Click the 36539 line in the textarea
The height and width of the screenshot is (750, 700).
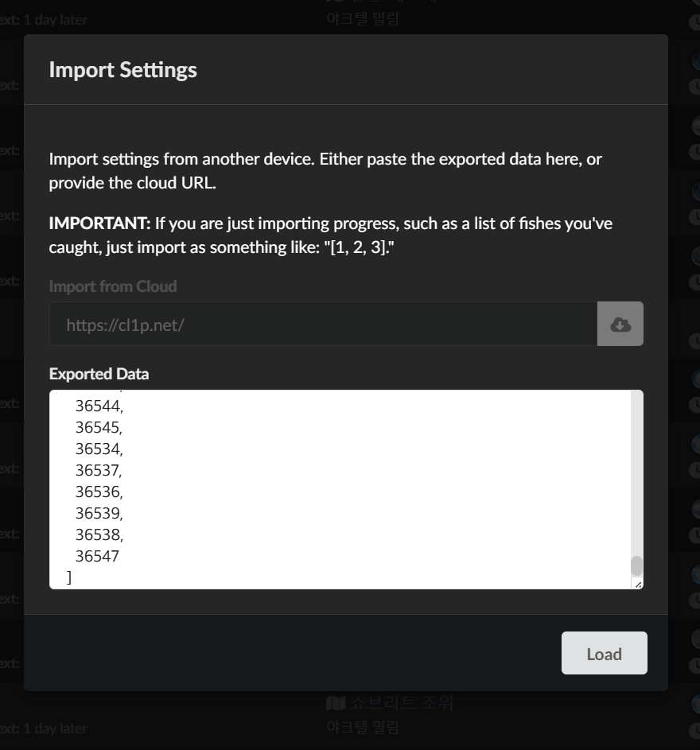coord(99,513)
